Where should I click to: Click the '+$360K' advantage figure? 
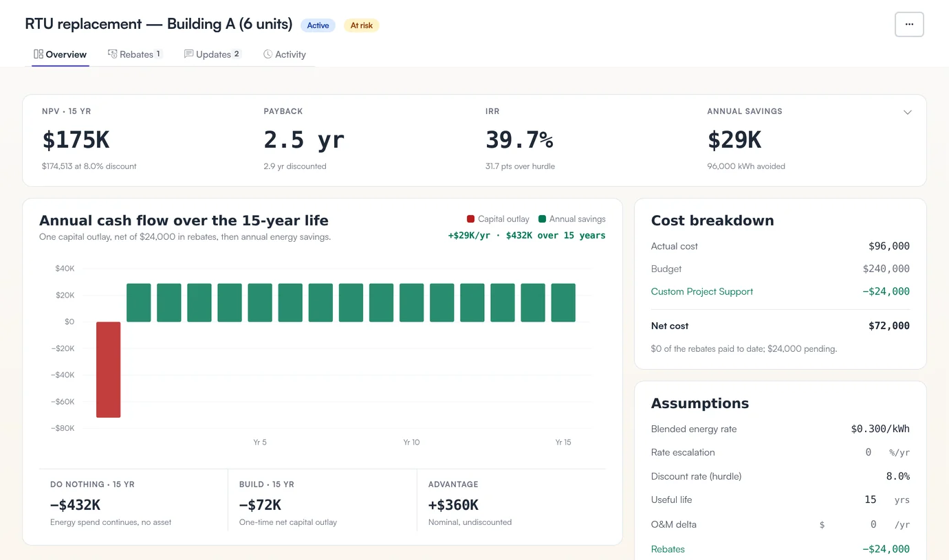[453, 505]
